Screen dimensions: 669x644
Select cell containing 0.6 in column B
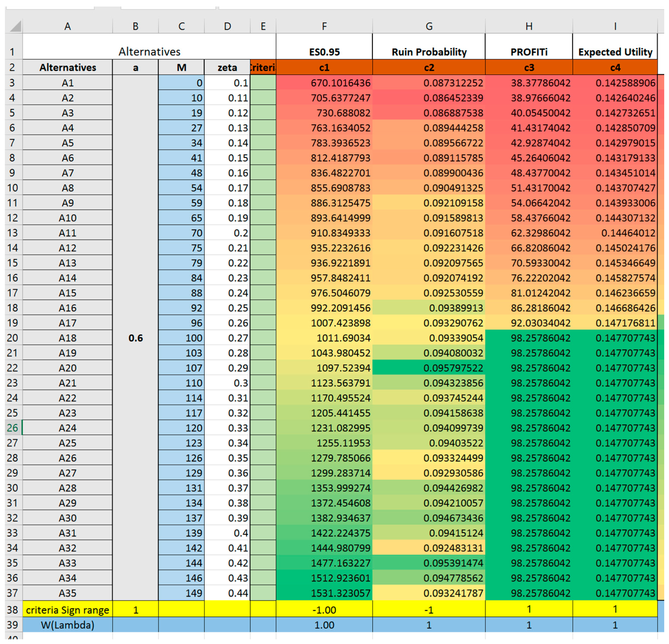pos(136,338)
